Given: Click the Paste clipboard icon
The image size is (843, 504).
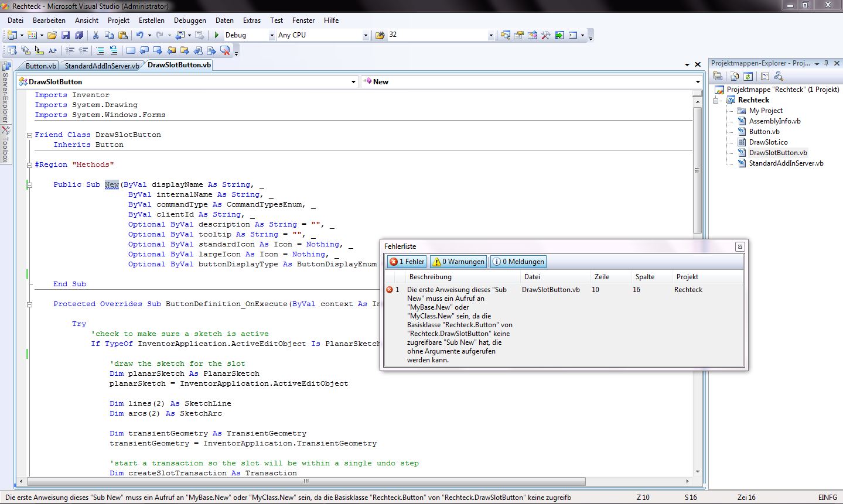Looking at the screenshot, I should [122, 35].
